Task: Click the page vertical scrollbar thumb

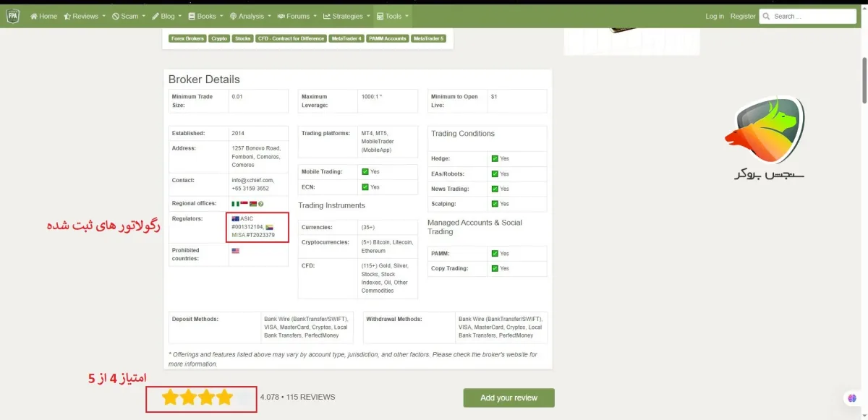Action: click(x=864, y=82)
